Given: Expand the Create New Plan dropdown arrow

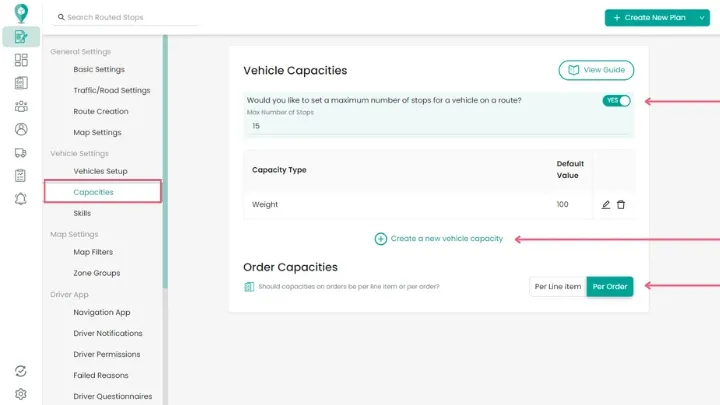Looking at the screenshot, I should tap(702, 18).
